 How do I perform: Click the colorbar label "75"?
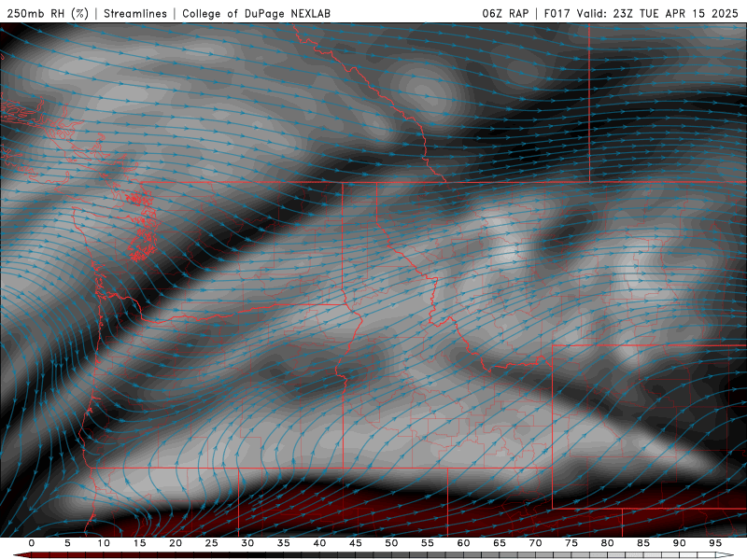[x=571, y=543]
